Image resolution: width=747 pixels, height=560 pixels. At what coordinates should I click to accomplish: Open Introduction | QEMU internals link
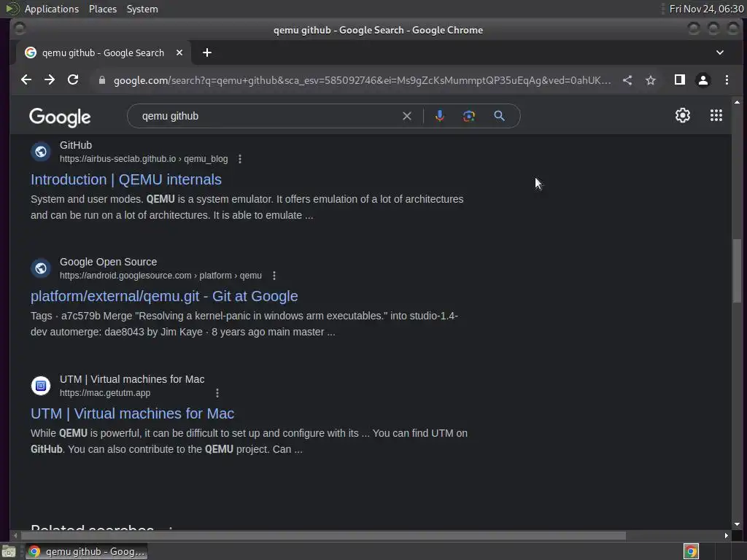click(x=126, y=179)
